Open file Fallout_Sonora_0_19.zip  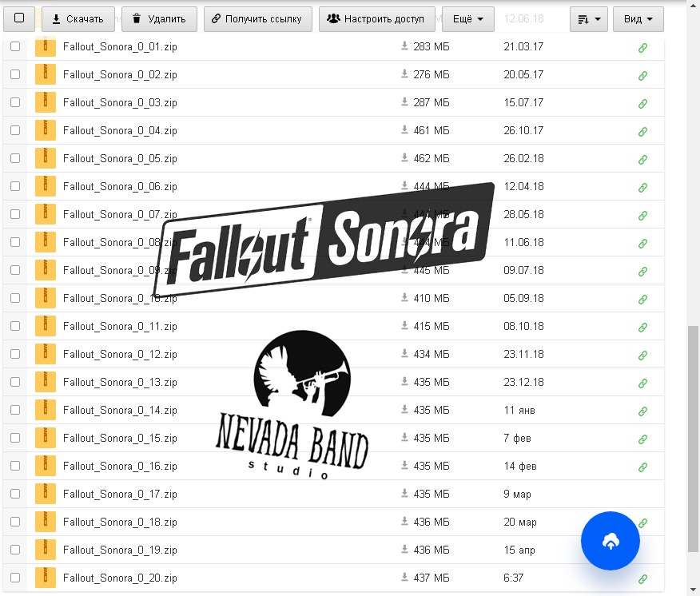coord(120,550)
